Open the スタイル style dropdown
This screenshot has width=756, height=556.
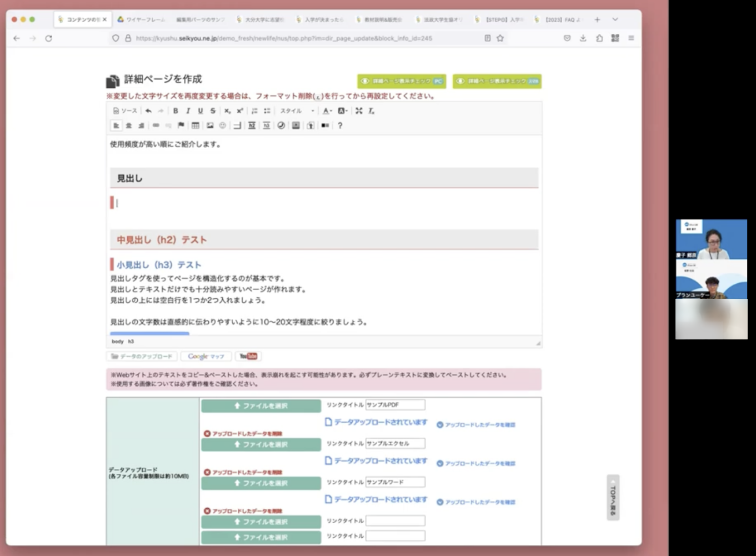pyautogui.click(x=297, y=111)
